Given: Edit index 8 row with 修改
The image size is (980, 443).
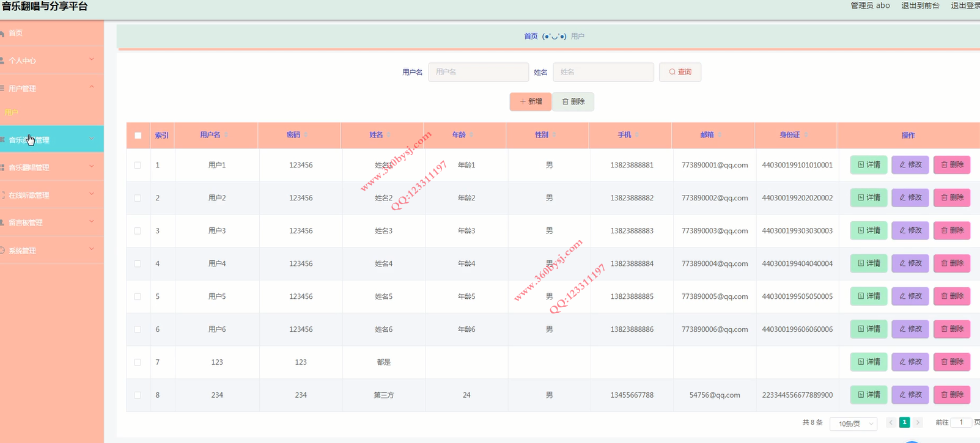Looking at the screenshot, I should [x=910, y=395].
